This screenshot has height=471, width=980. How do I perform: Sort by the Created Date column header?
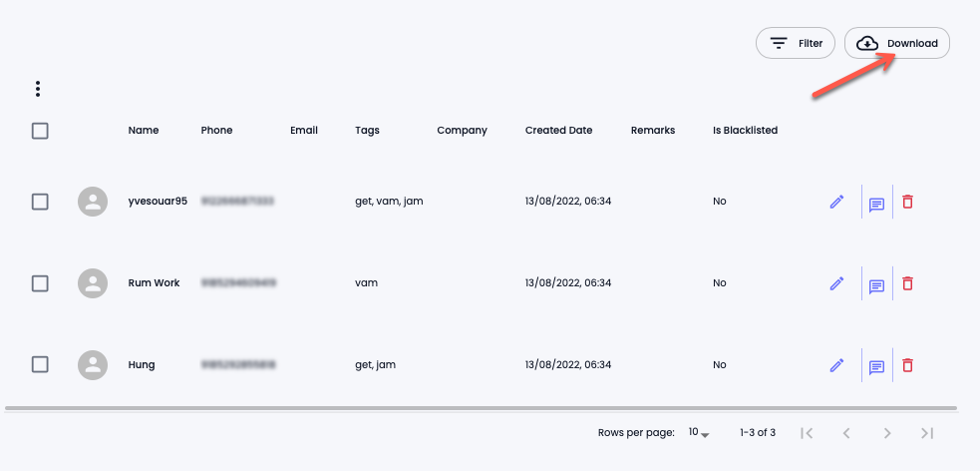pos(558,130)
